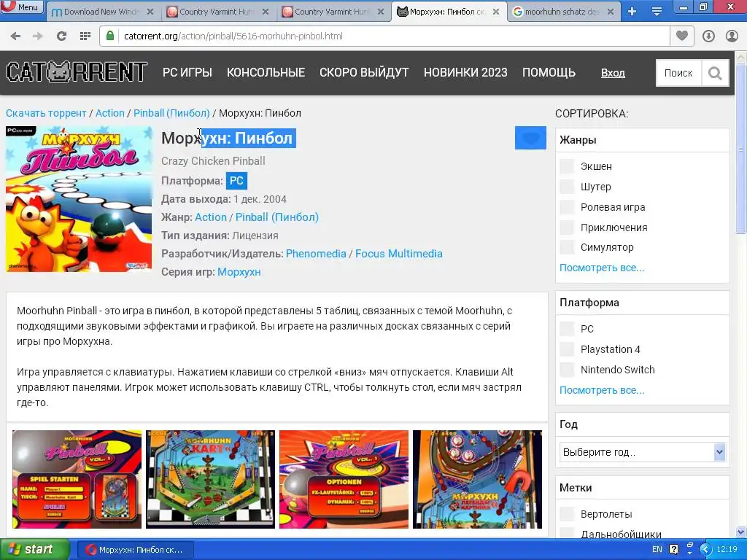The width and height of the screenshot is (747, 560).
Task: Click the help question mark tray icon
Action: point(673,550)
